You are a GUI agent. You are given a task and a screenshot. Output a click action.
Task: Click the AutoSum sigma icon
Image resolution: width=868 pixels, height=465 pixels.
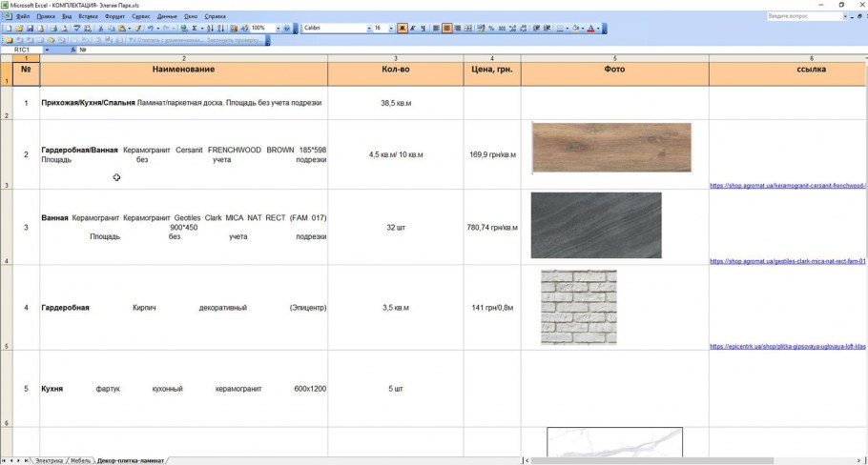(195, 28)
